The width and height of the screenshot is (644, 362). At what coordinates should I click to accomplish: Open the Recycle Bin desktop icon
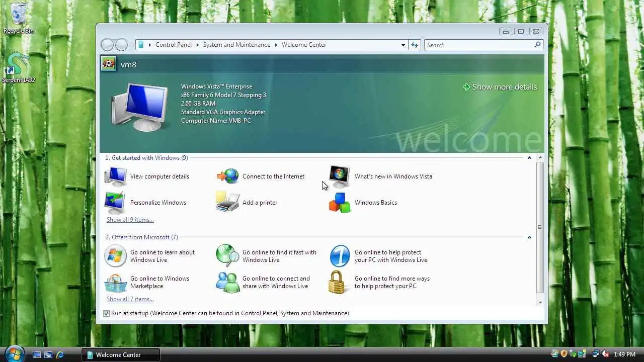pos(19,19)
